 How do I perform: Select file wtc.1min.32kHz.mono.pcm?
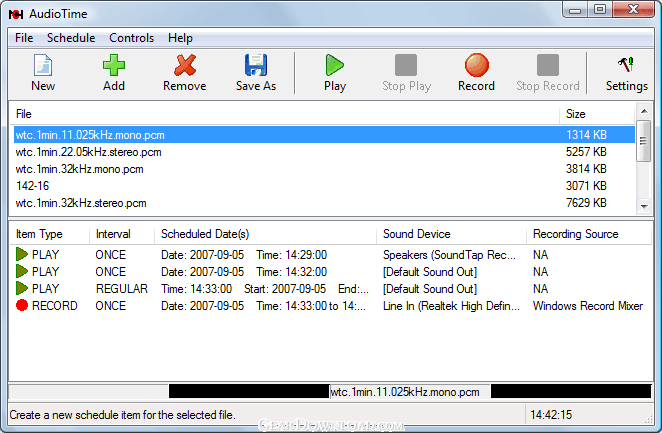[324, 169]
